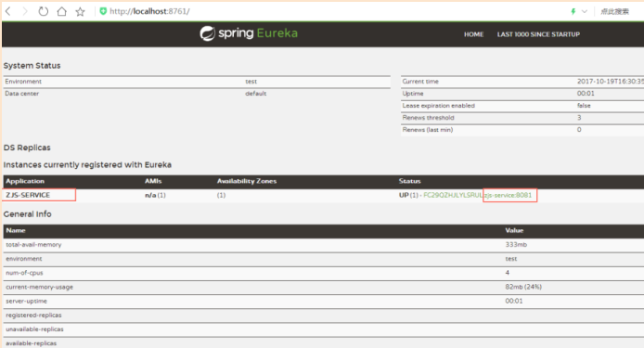Select the ZJS-SERVICE application cell
Screen dimensions: 644x348
coord(28,195)
